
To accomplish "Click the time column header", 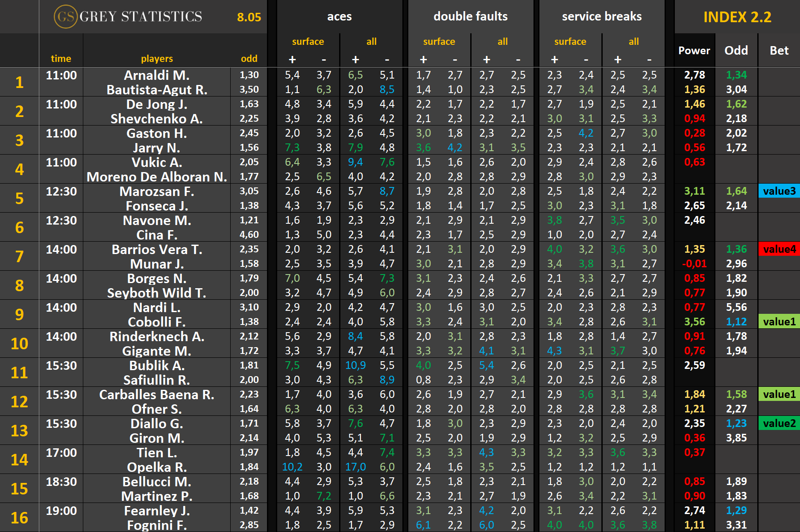I will click(x=61, y=58).
